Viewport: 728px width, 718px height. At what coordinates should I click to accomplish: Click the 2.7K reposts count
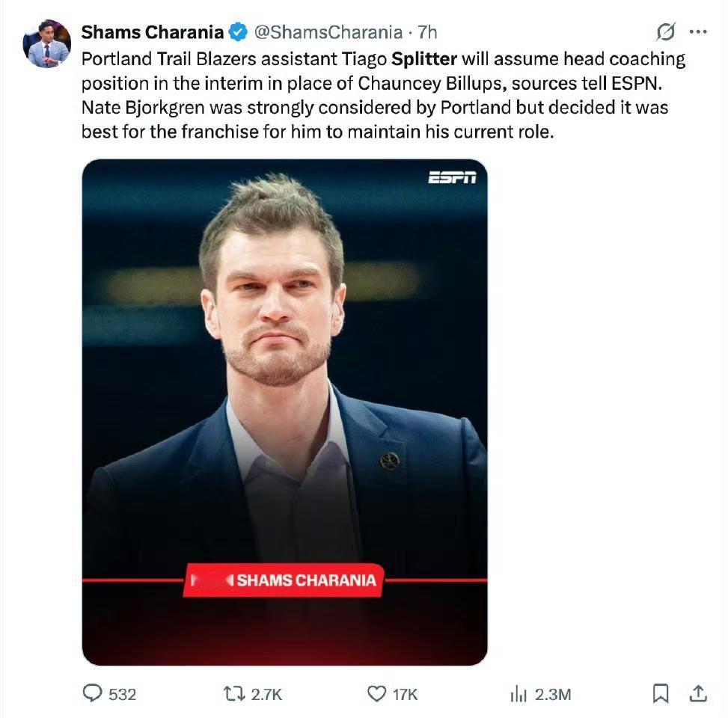click(266, 694)
